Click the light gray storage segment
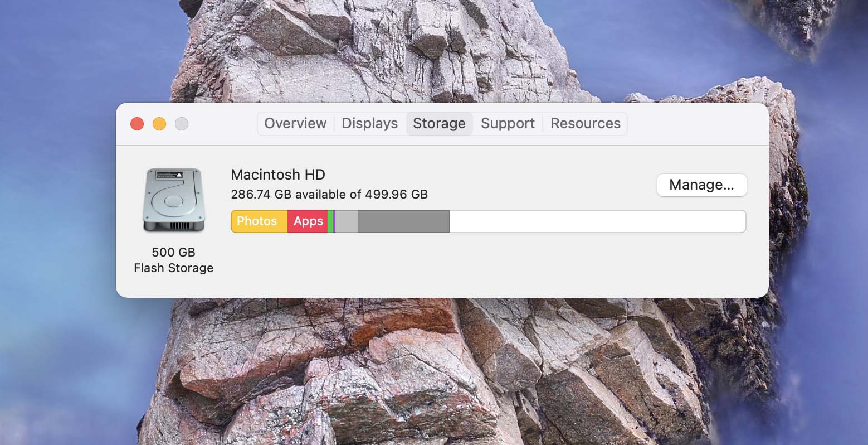This screenshot has height=445, width=868. [x=347, y=221]
